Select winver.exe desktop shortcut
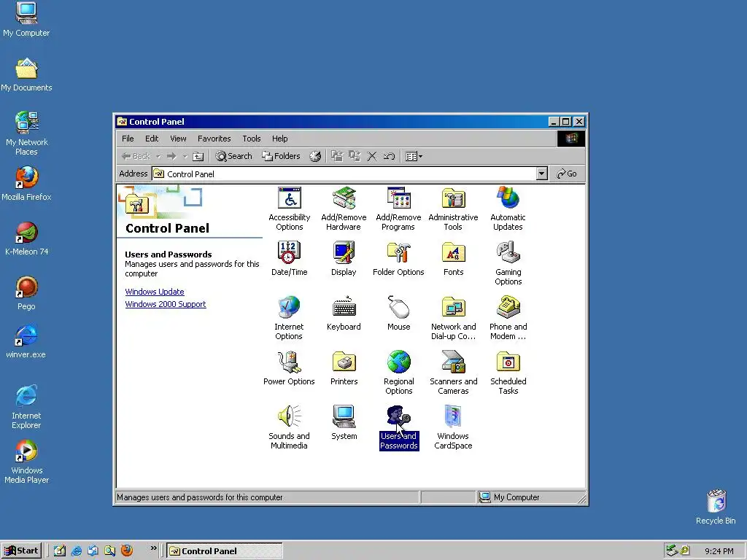Screen dimensions: 747x560 [x=26, y=341]
